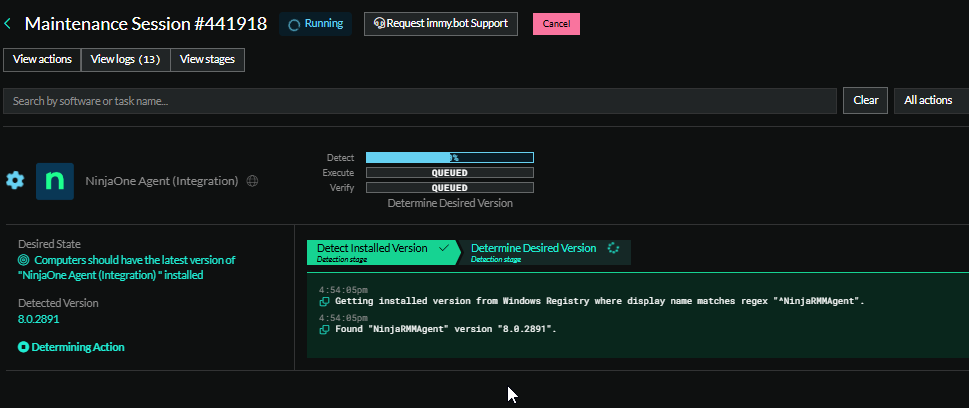Select the Determine Desired Version stage
This screenshot has height=408, width=969.
click(x=544, y=252)
